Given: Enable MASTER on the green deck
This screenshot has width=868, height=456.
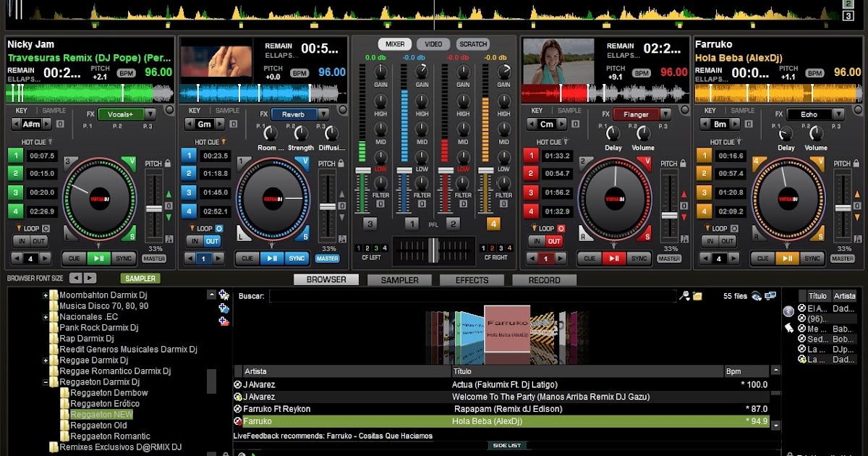Looking at the screenshot, I should pos(153,258).
